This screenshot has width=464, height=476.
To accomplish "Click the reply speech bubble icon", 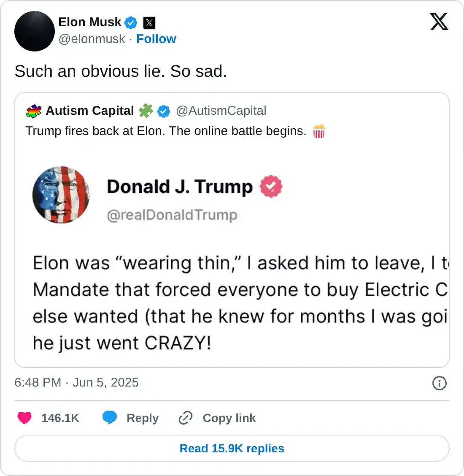I will click(110, 418).
